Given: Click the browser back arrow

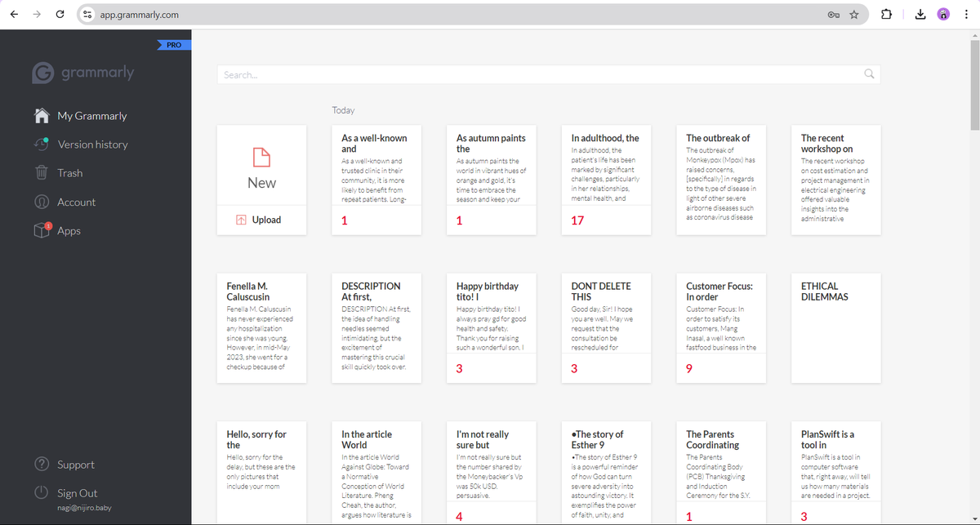Looking at the screenshot, I should (x=16, y=14).
